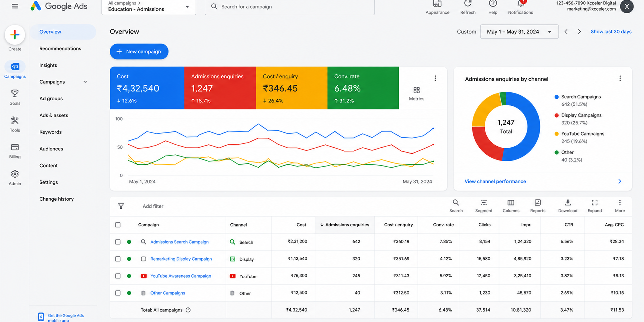
Task: Open the Columns icon above table
Action: tap(511, 203)
